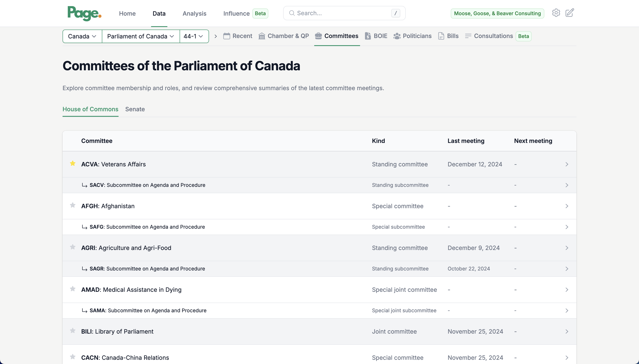Open ACVA: Veterans Affairs committee link
This screenshot has height=364, width=639.
pos(113,164)
